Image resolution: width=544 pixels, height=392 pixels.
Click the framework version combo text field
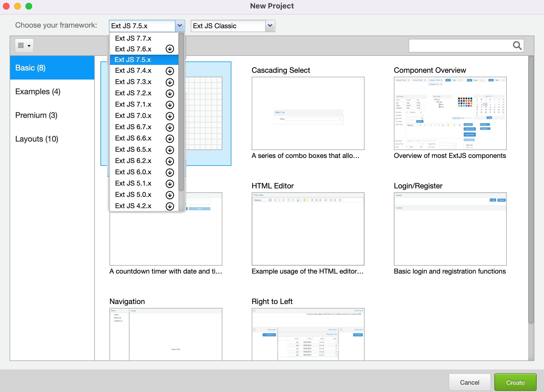coord(142,26)
